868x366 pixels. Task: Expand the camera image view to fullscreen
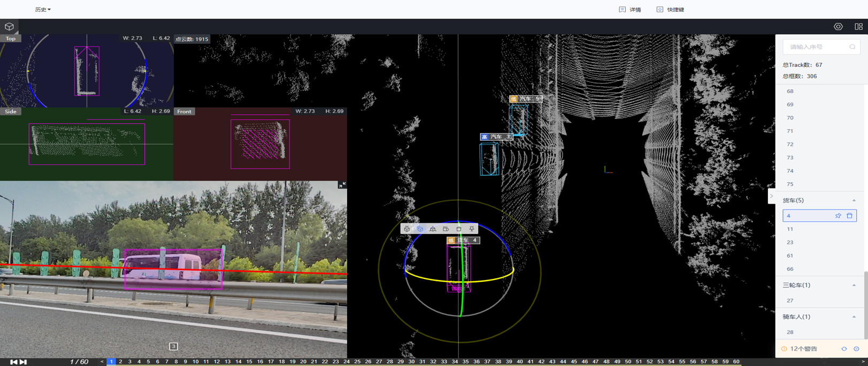pyautogui.click(x=342, y=185)
